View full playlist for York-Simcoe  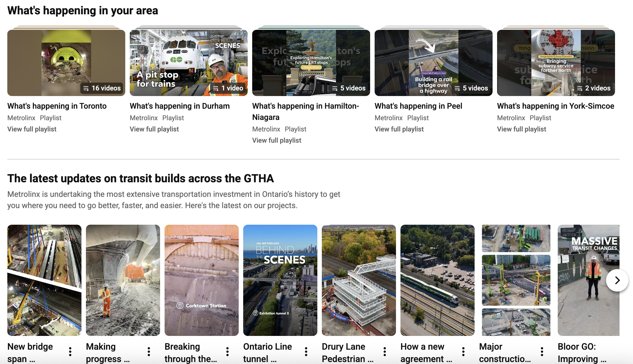coord(522,129)
